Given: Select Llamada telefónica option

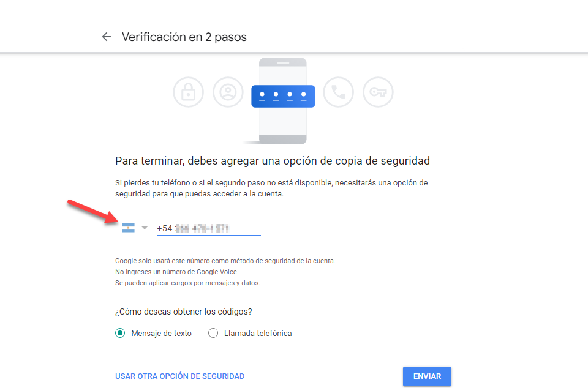Looking at the screenshot, I should pos(213,333).
